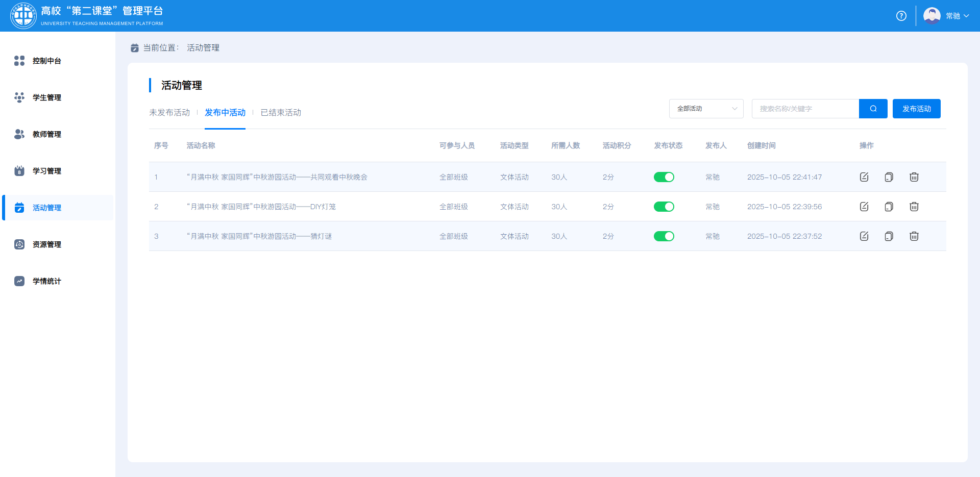Viewport: 980px width, 477px height.
Task: Click the copy icon for row 1
Action: click(889, 177)
